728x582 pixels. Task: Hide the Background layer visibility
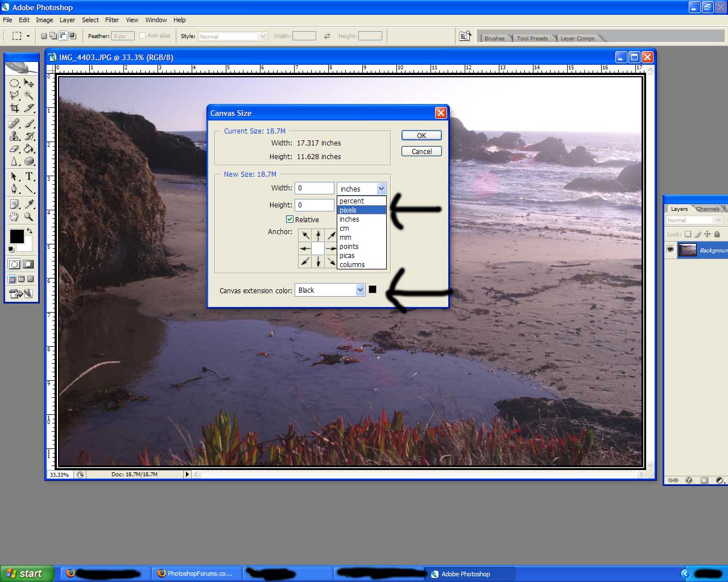[x=671, y=250]
